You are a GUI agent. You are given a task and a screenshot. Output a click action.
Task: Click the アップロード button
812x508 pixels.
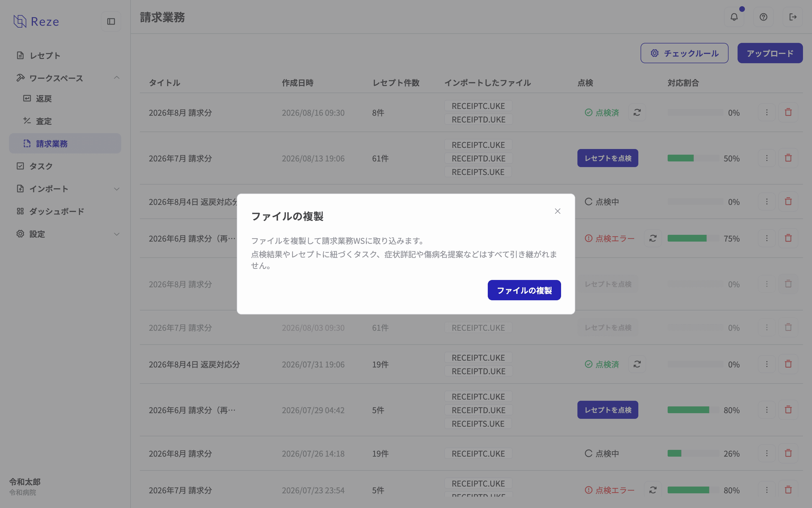coord(770,53)
